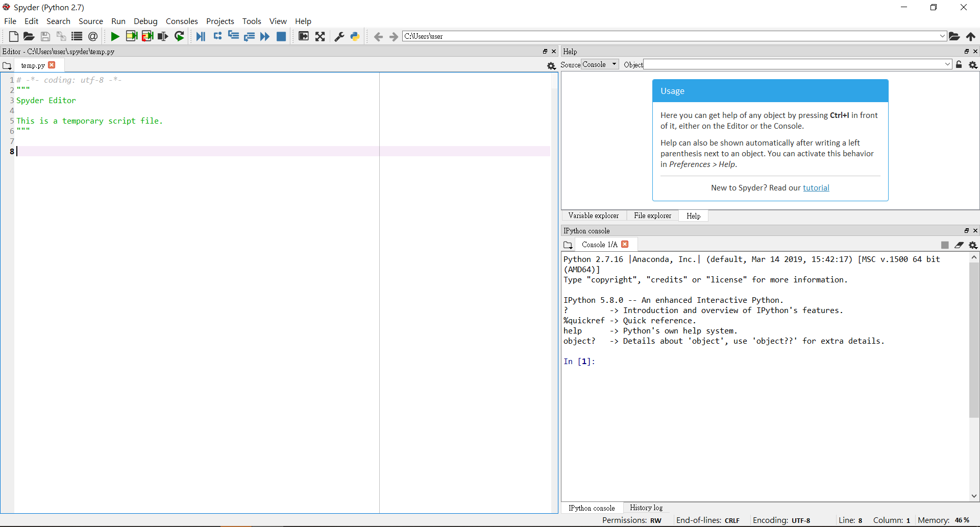Click Run cell and advance icon
This screenshot has height=527, width=980.
(148, 36)
